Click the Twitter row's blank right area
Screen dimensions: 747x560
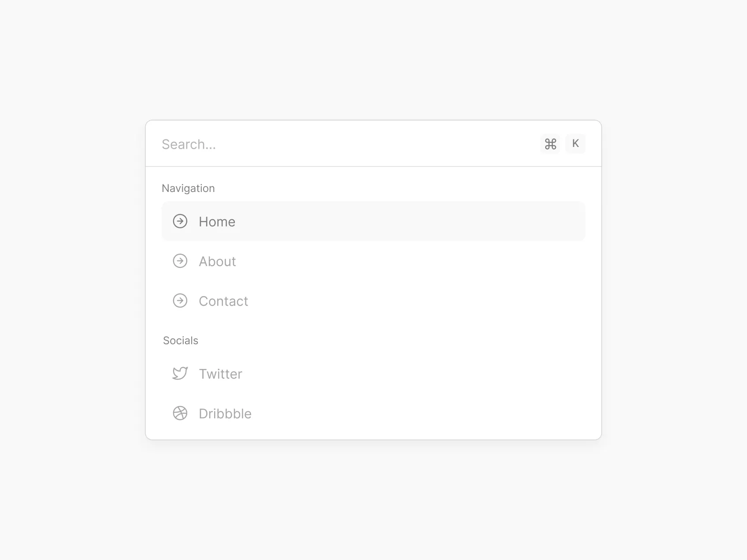click(441, 374)
